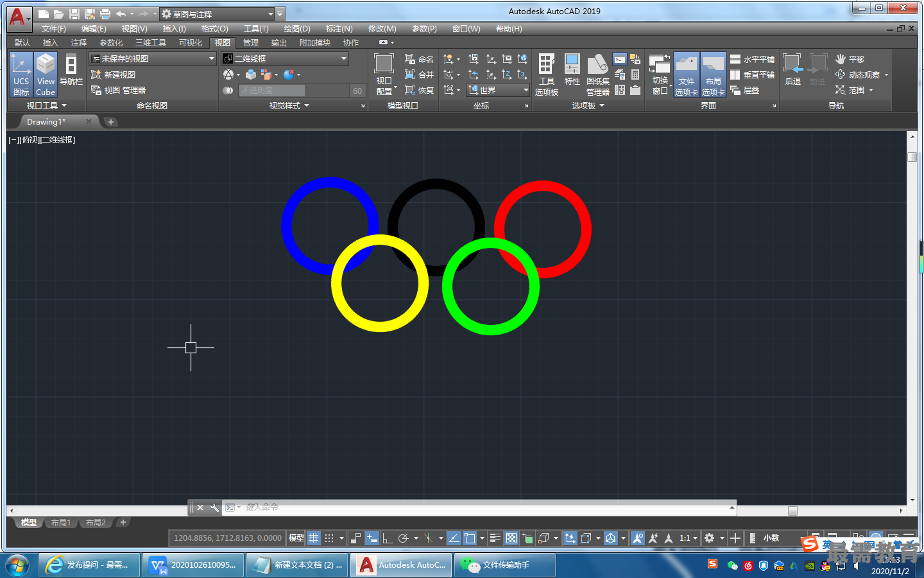Open 文件(F) menu
Image resolution: width=924 pixels, height=578 pixels.
(x=54, y=29)
